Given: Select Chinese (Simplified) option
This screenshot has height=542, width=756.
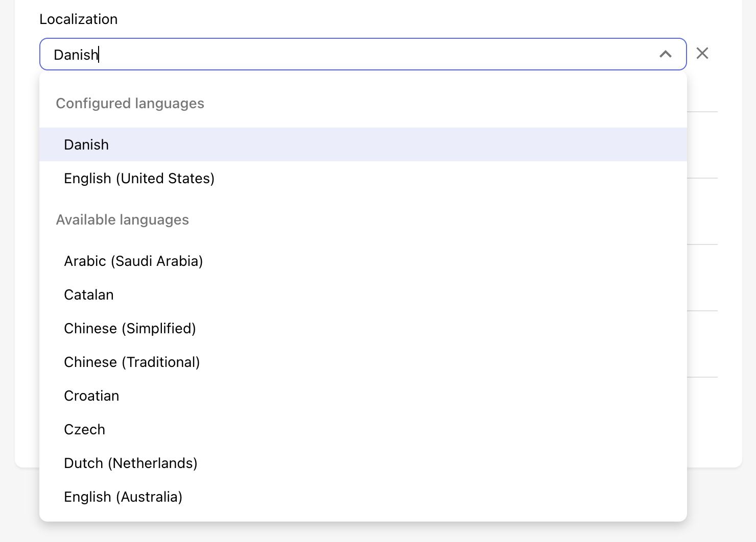Looking at the screenshot, I should click(x=130, y=329).
